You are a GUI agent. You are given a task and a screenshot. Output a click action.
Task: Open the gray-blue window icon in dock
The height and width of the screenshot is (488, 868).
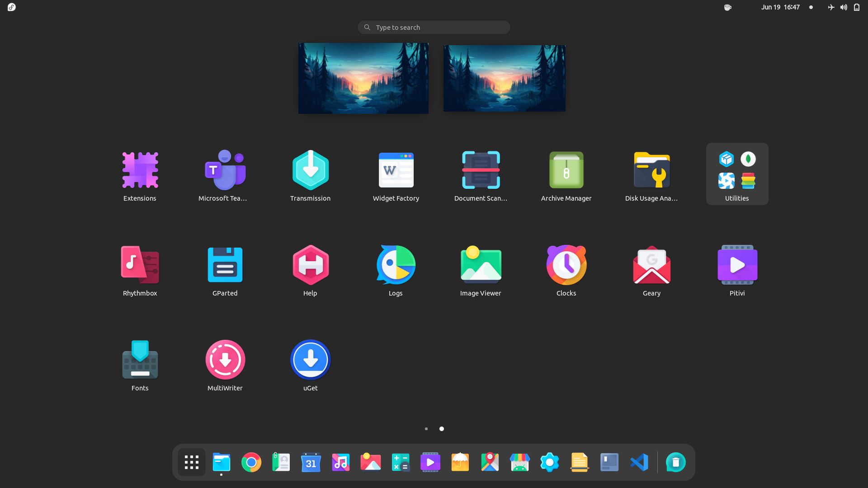(609, 462)
